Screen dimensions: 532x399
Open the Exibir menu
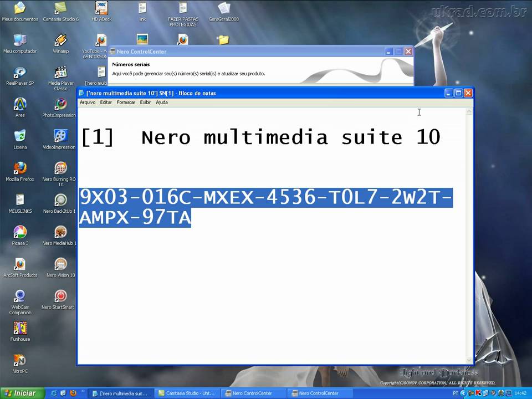(145, 102)
